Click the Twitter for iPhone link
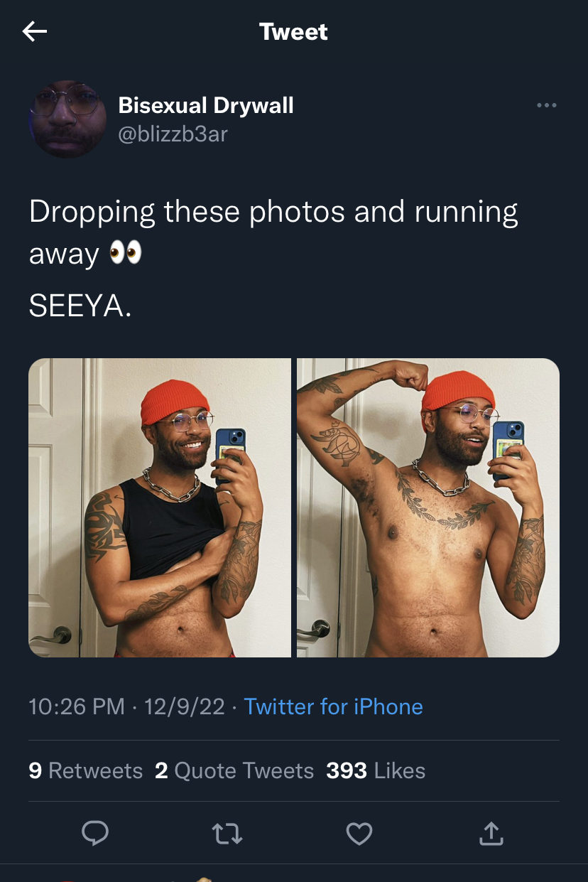Screen dimensions: 588x882 pos(333,706)
